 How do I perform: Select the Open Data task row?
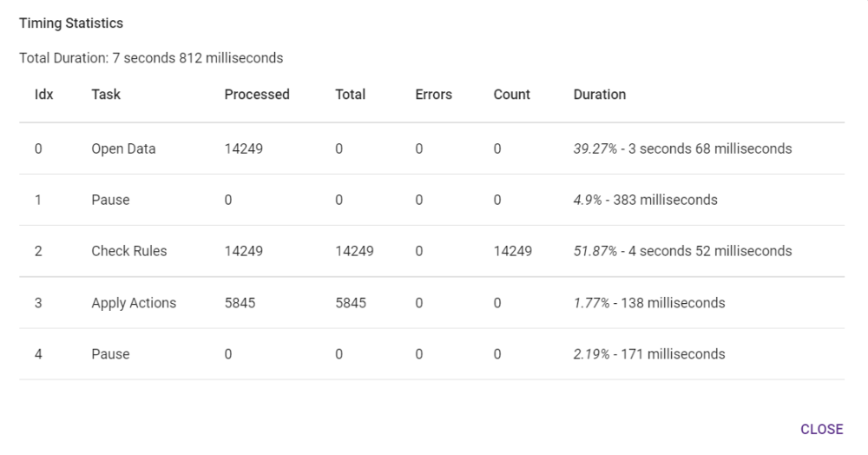123,148
